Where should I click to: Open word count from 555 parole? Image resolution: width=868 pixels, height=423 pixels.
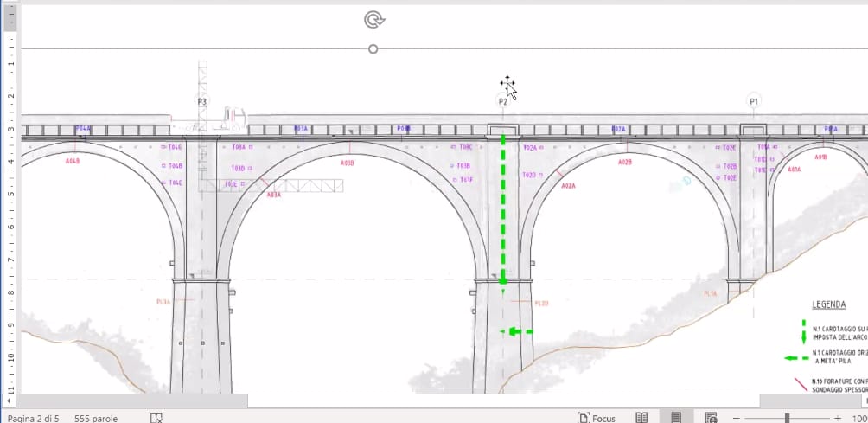pyautogui.click(x=96, y=418)
